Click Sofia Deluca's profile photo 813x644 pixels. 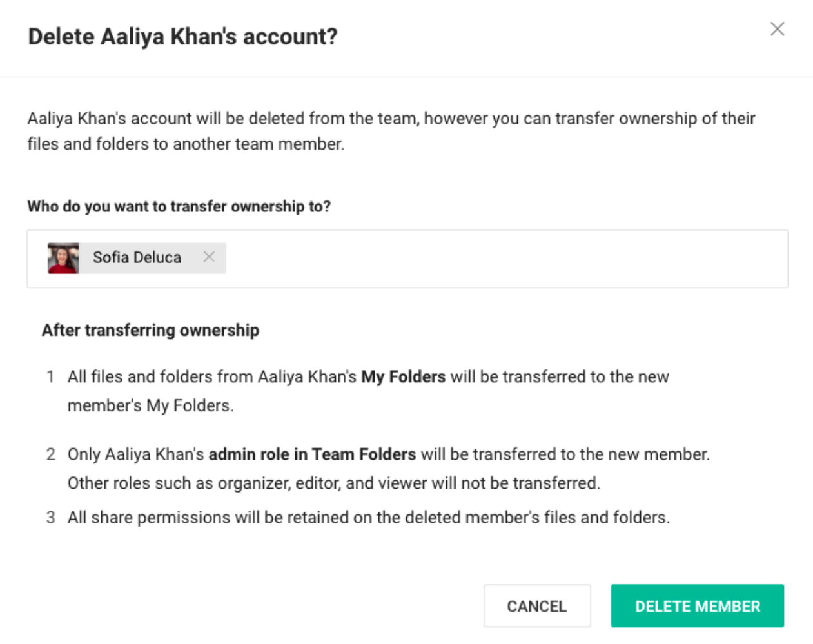[x=63, y=258]
